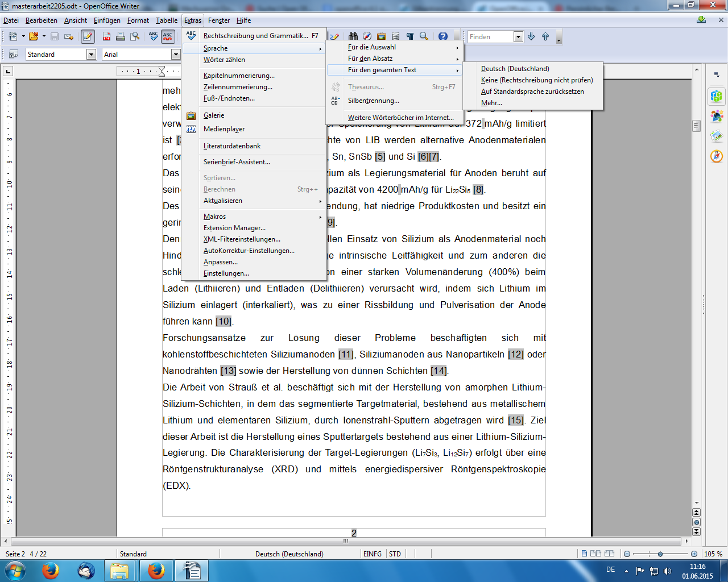Open the Find & Replace binoculars icon
728x582 pixels.
coord(353,36)
